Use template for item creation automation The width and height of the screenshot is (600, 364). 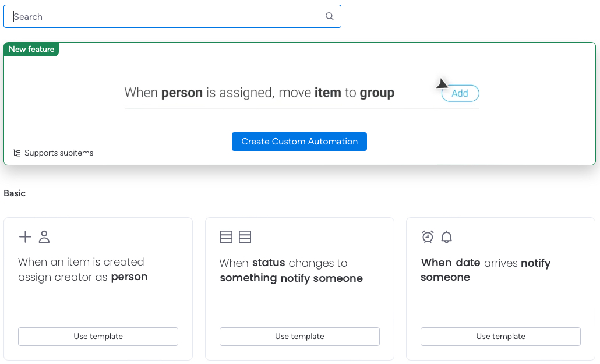pyautogui.click(x=98, y=336)
